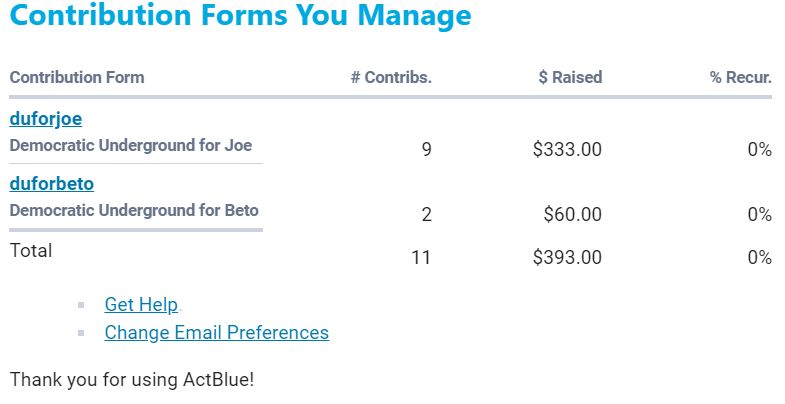Screen dimensions: 785x404
Task: Select the $333.00 raised amount
Action: pyautogui.click(x=567, y=150)
